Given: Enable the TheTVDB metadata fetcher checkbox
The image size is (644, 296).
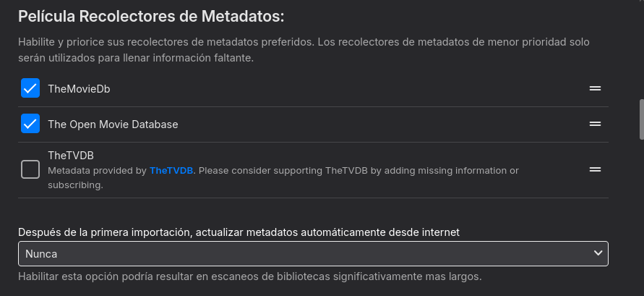Looking at the screenshot, I should pyautogui.click(x=30, y=169).
